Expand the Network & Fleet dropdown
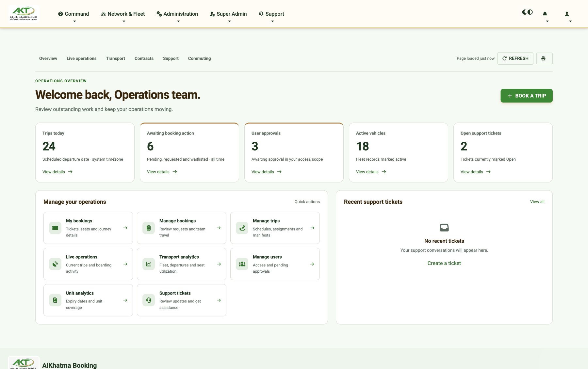Image resolution: width=588 pixels, height=369 pixels. [x=123, y=14]
